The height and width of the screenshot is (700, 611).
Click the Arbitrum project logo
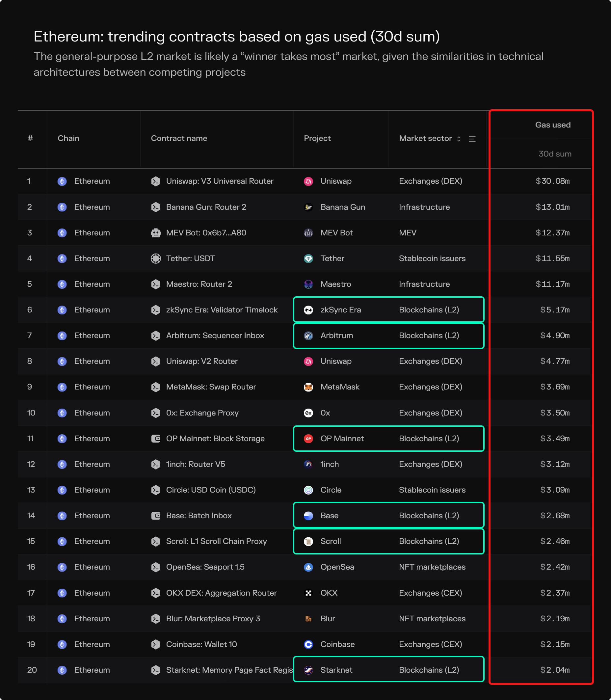pyautogui.click(x=308, y=336)
